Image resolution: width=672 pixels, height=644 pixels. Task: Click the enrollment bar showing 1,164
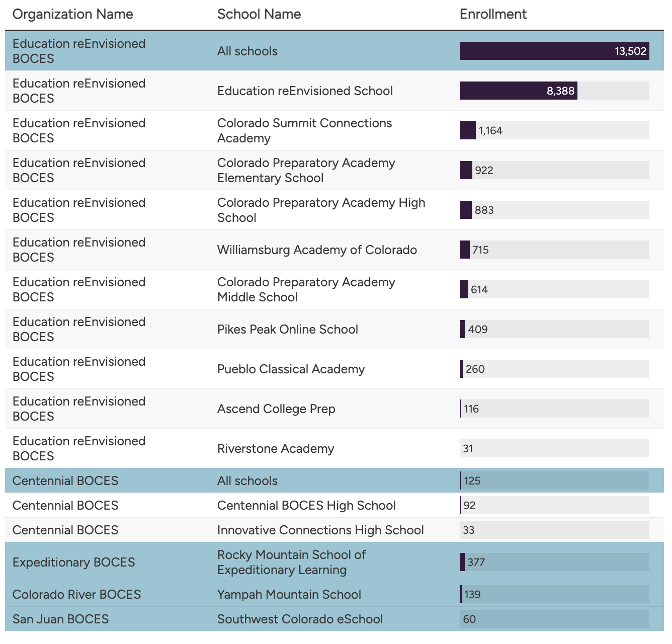(466, 130)
